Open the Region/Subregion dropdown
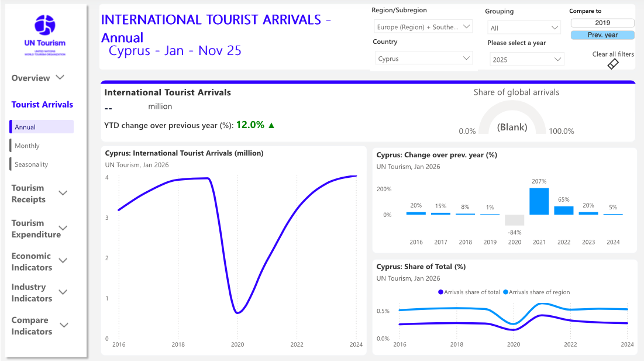 [x=423, y=27]
